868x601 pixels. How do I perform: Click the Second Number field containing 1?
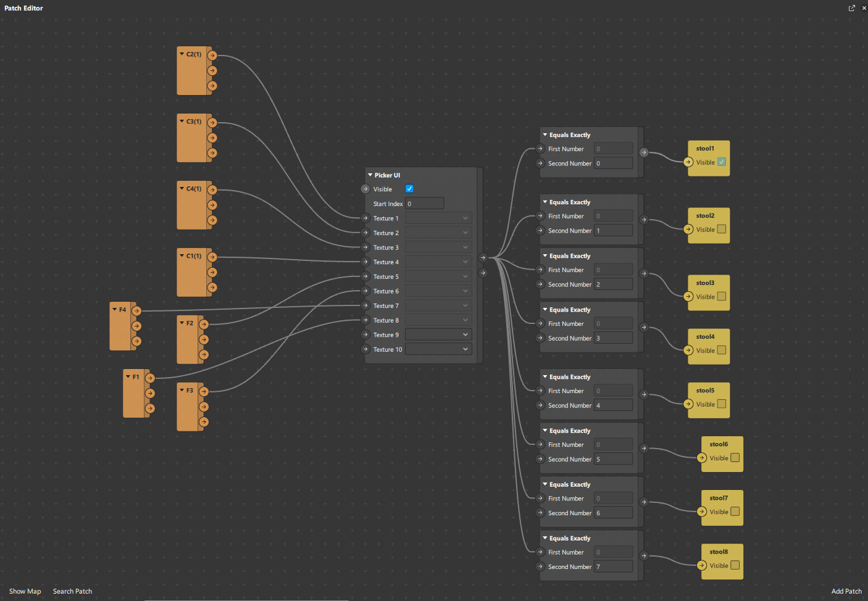pyautogui.click(x=613, y=231)
